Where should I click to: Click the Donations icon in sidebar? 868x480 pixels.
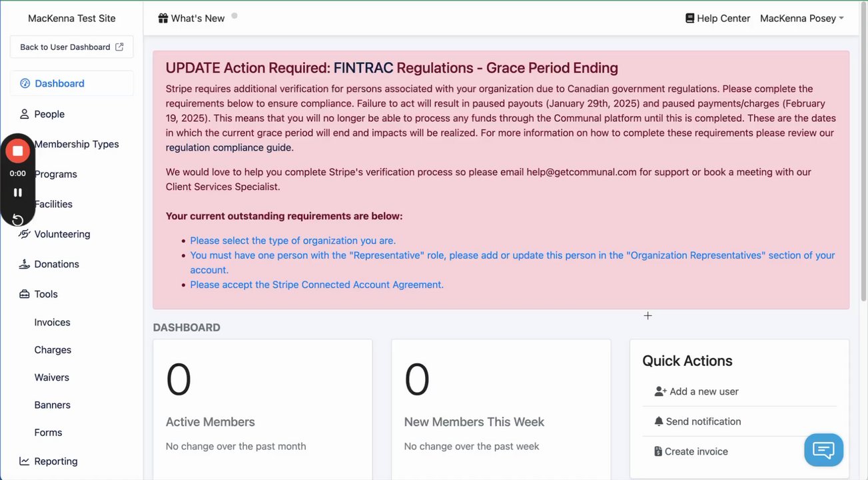25,264
